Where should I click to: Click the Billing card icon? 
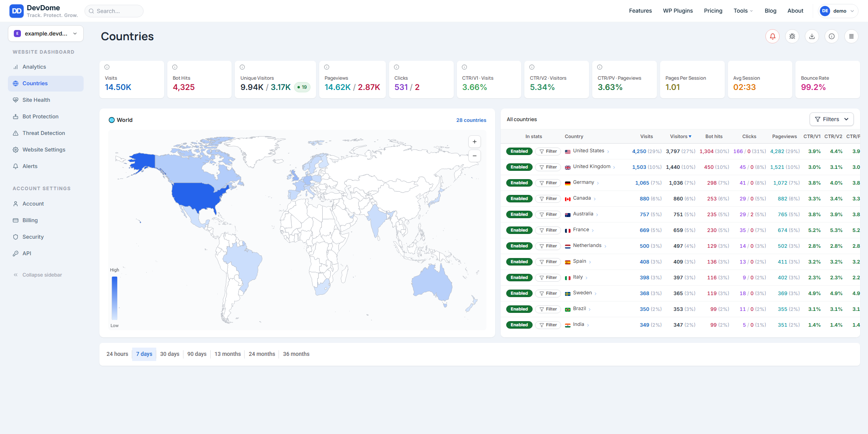coord(16,220)
